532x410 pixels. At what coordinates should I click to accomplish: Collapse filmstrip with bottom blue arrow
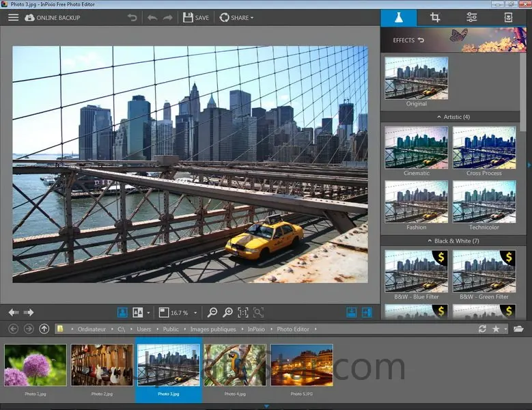(266, 407)
